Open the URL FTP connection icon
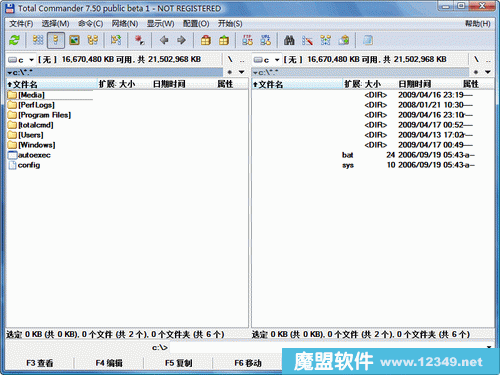 click(266, 40)
